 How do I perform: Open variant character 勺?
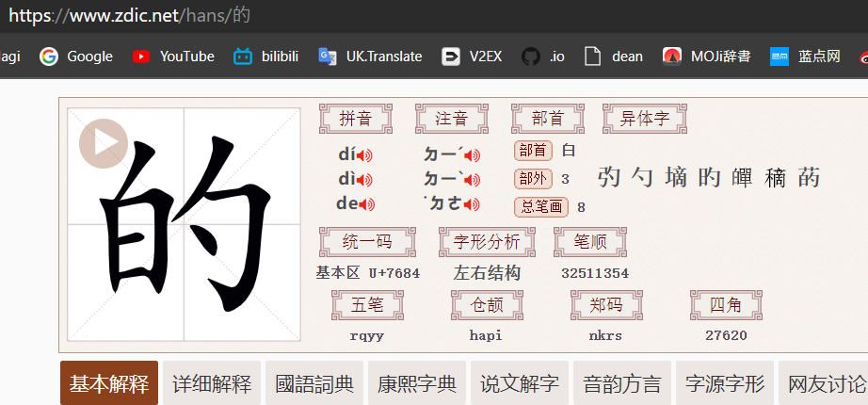643,178
